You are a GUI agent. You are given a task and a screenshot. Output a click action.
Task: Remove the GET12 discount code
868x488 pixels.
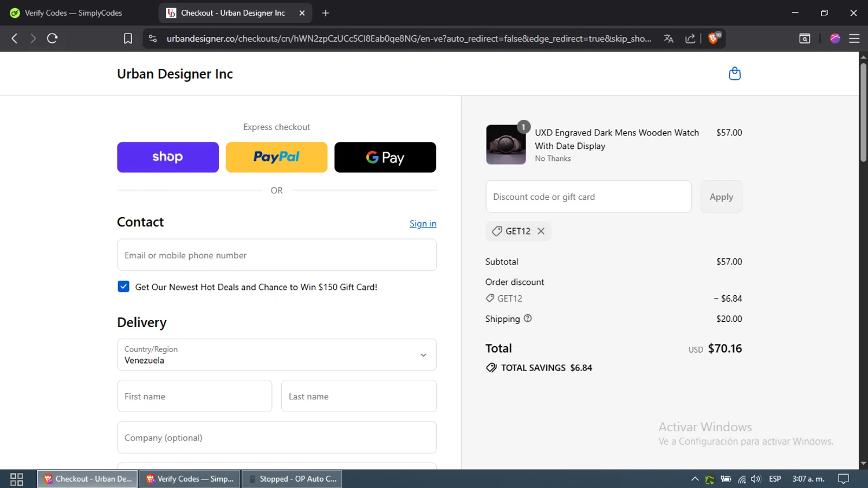pyautogui.click(x=540, y=231)
